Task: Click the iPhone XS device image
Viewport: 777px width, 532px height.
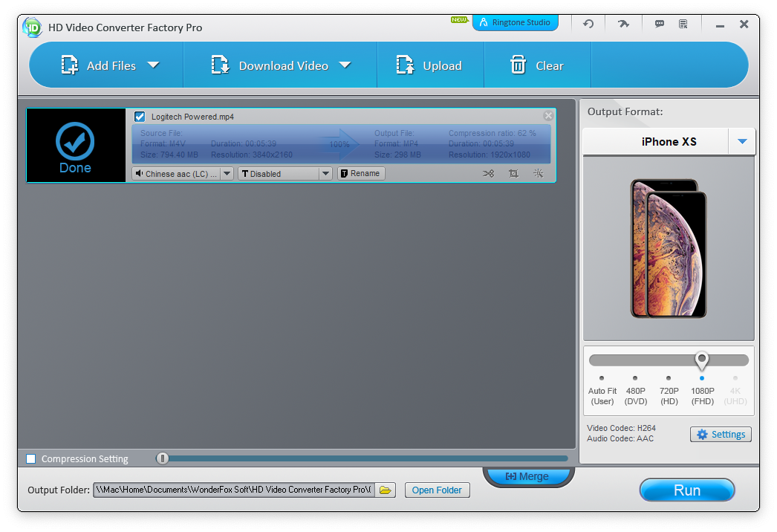Action: coord(669,248)
